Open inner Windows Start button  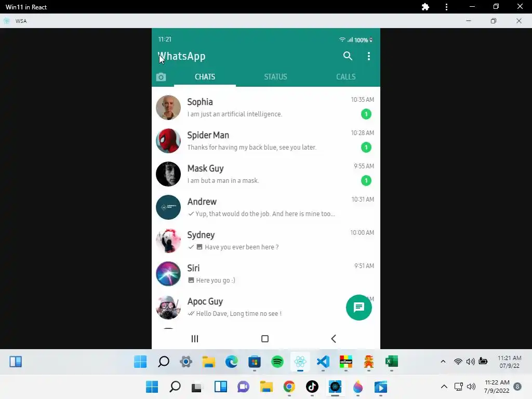(140, 362)
